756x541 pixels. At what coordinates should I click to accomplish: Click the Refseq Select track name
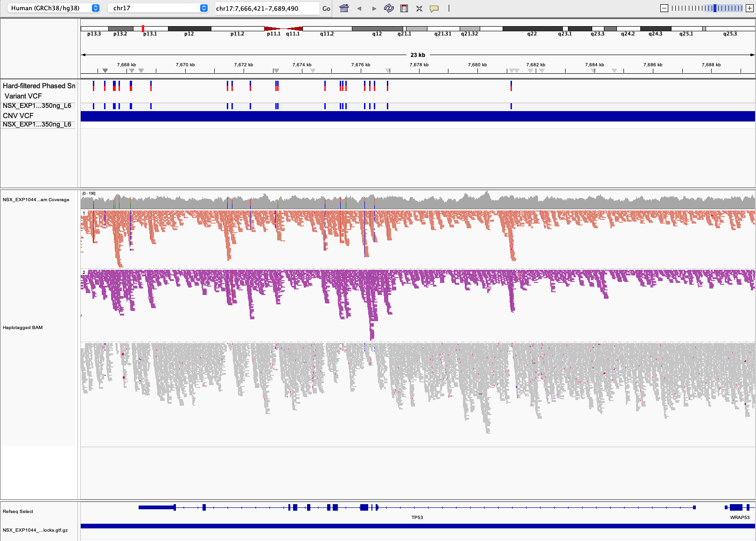click(x=18, y=511)
